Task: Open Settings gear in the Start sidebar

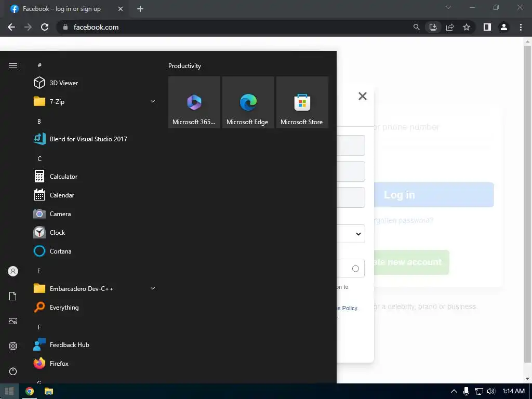Action: 13,346
